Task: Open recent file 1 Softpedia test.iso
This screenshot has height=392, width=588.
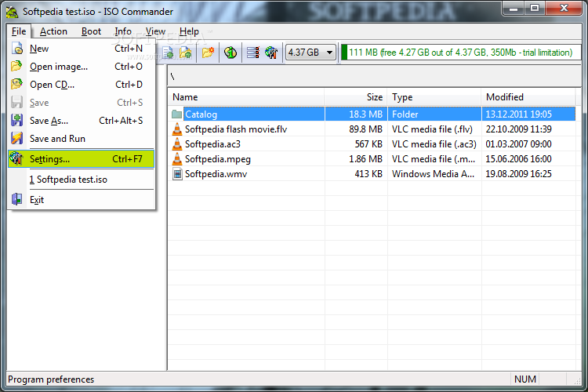Action: pos(81,180)
